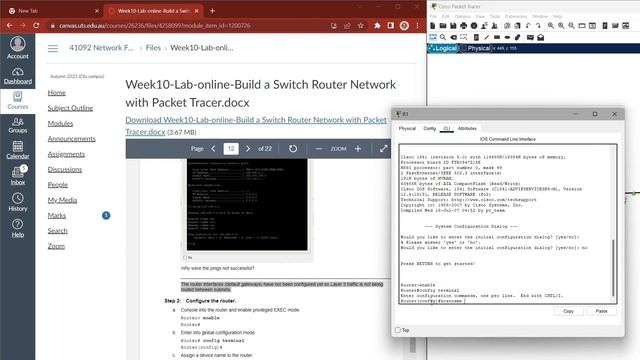Open the Canvas Calendar
The image size is (640, 360).
coord(18,150)
